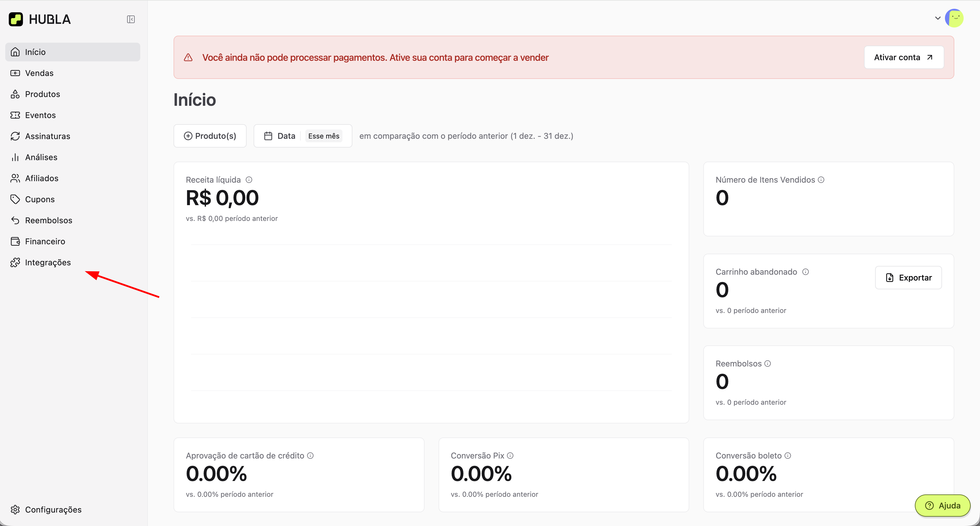This screenshot has width=980, height=526.
Task: Open the Produto(s) filter
Action: point(210,136)
